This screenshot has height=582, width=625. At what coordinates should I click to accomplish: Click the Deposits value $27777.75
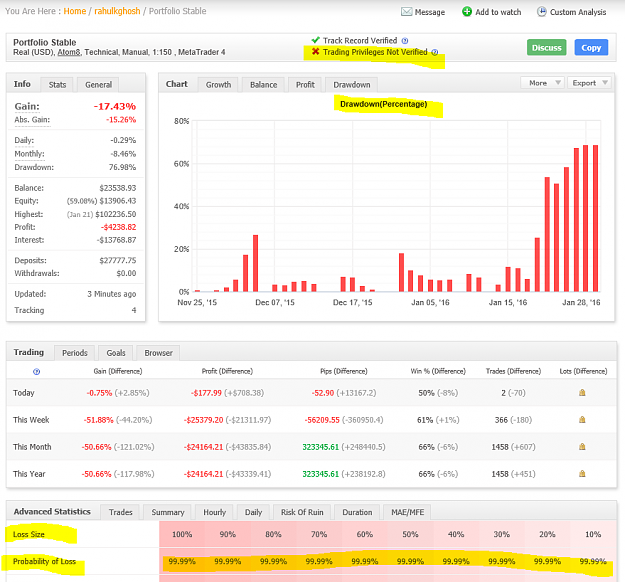[x=118, y=260]
